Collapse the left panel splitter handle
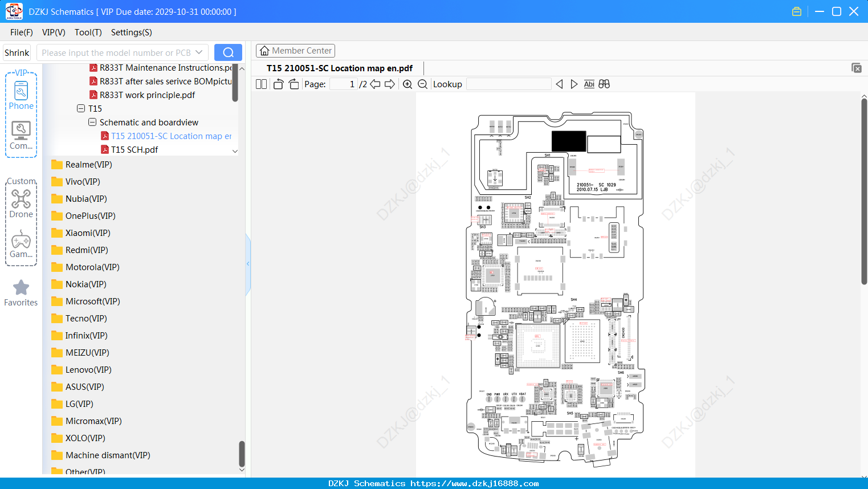This screenshot has height=489, width=868. 248,264
